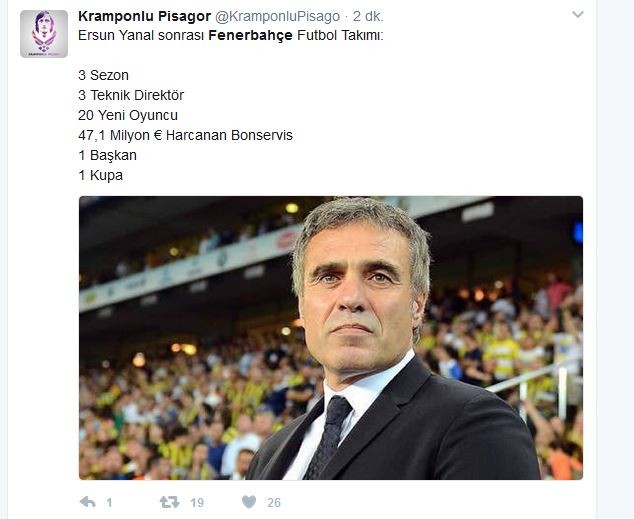
Task: Click the bold Fenerbahçe word in the tweet
Action: coord(250,35)
